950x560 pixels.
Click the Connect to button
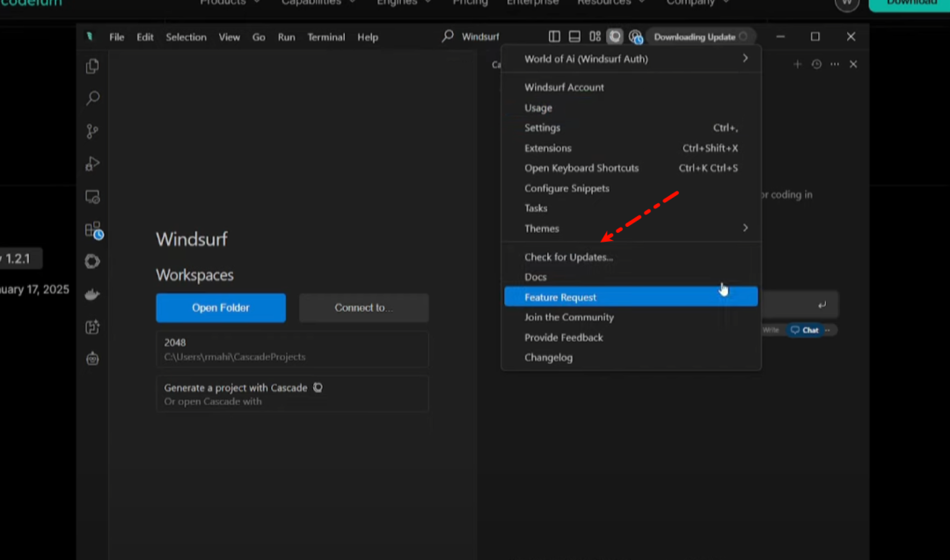363,308
